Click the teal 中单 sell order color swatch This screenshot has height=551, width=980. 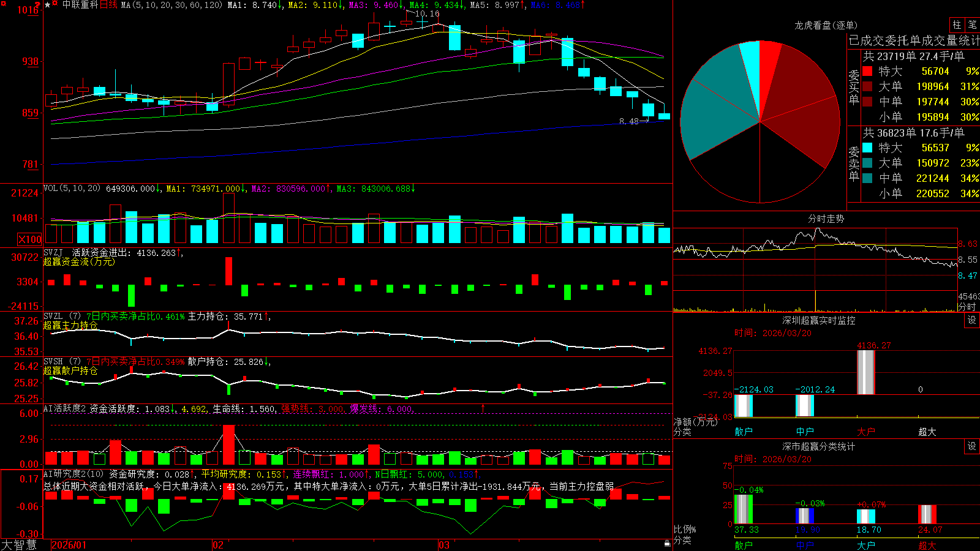pyautogui.click(x=867, y=178)
